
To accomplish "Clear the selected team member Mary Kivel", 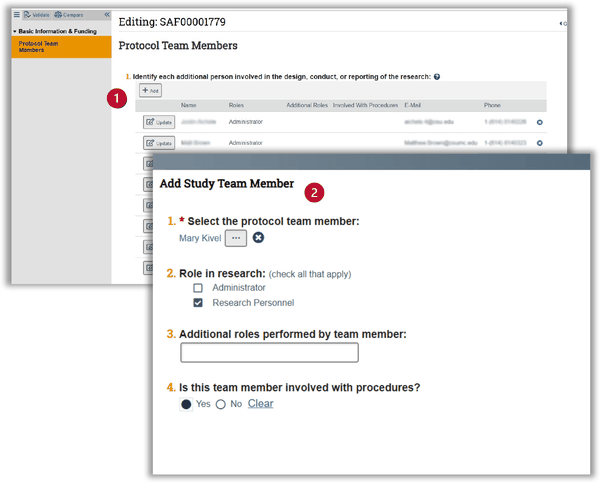I will (x=258, y=238).
